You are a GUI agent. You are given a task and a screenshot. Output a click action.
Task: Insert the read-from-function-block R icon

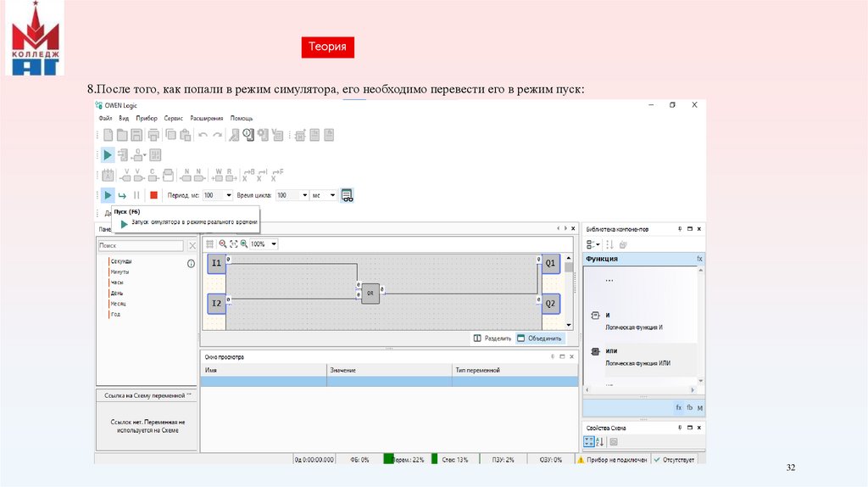(x=231, y=176)
